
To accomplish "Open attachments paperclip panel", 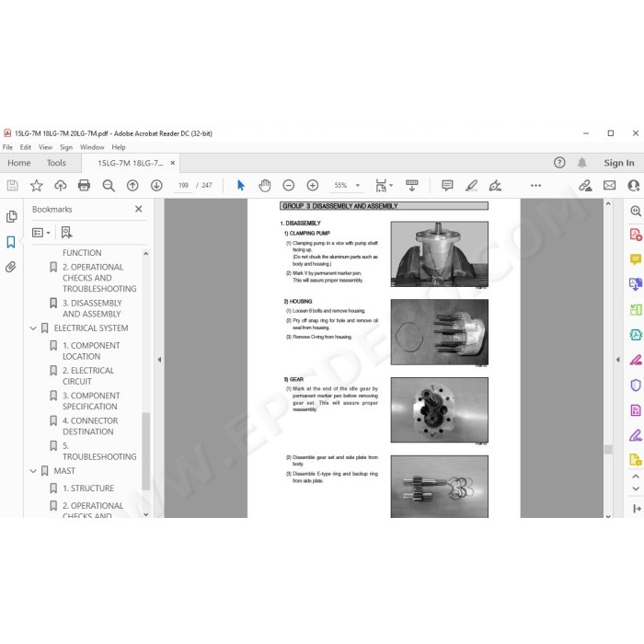I will (x=11, y=267).
